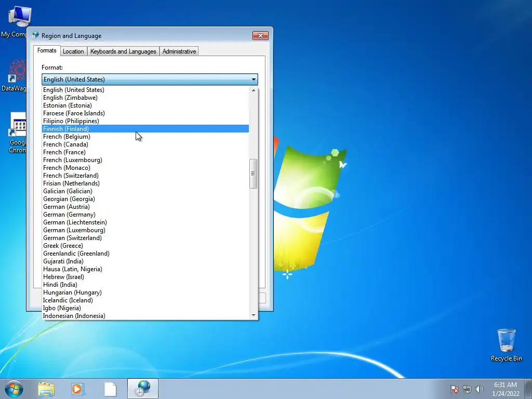Close the Region and Language dialog
Viewport: 532px width, 399px height.
pos(260,36)
